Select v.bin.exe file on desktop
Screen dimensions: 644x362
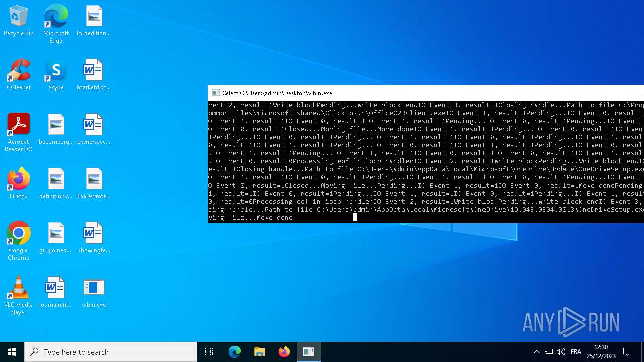94,293
